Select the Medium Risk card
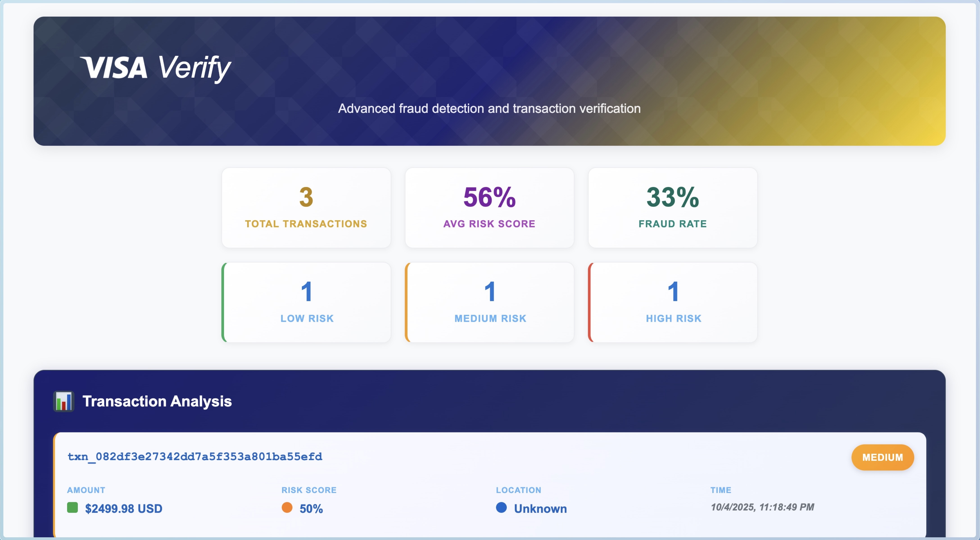This screenshot has width=980, height=540. coord(490,302)
